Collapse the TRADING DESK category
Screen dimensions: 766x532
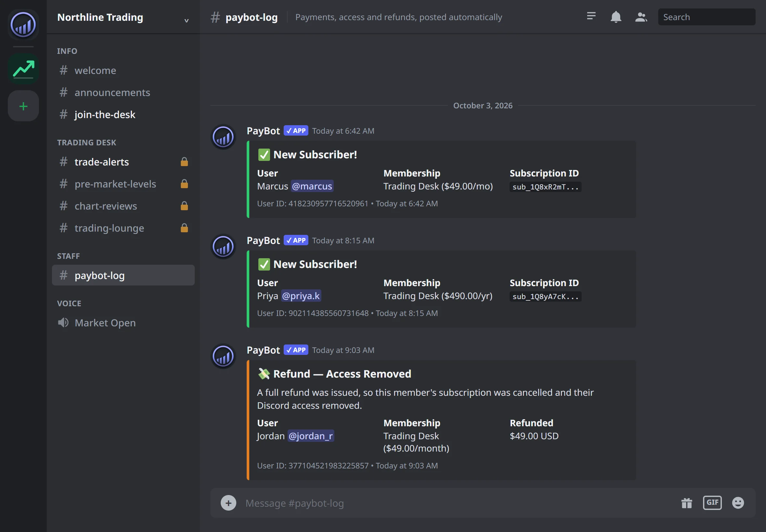pyautogui.click(x=86, y=142)
